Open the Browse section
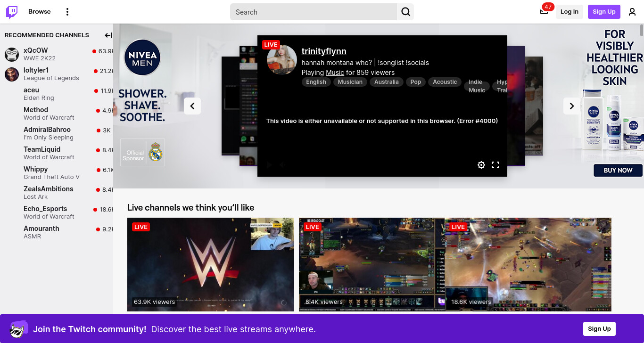Screen dimensions: 644x343 [40, 12]
